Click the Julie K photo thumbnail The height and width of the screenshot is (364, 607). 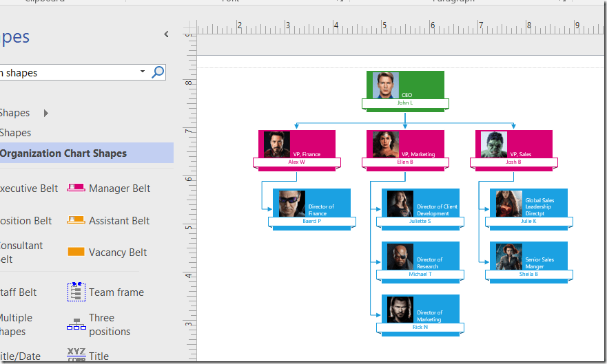tap(509, 203)
